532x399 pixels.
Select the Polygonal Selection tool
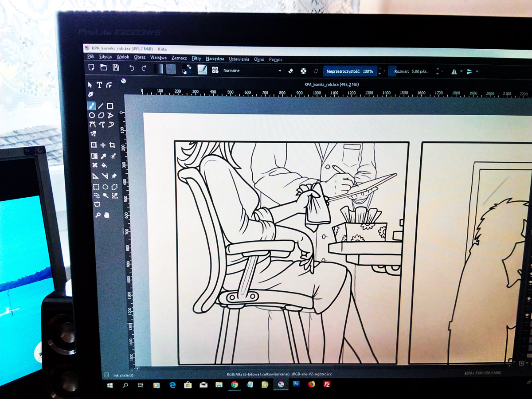[x=114, y=187]
